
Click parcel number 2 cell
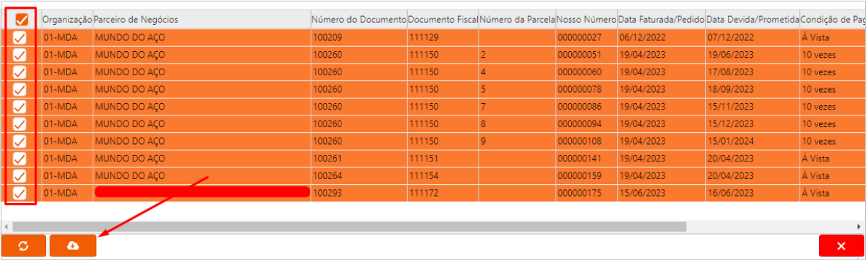pos(517,55)
